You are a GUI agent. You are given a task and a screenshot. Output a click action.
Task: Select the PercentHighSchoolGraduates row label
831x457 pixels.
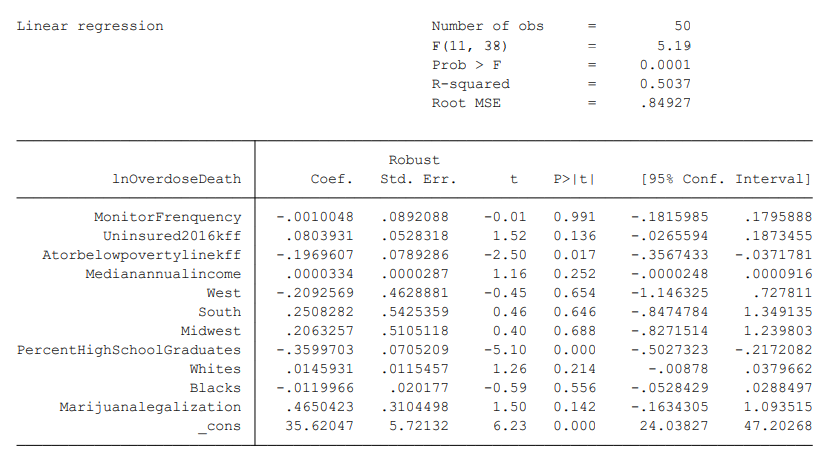[x=129, y=350]
